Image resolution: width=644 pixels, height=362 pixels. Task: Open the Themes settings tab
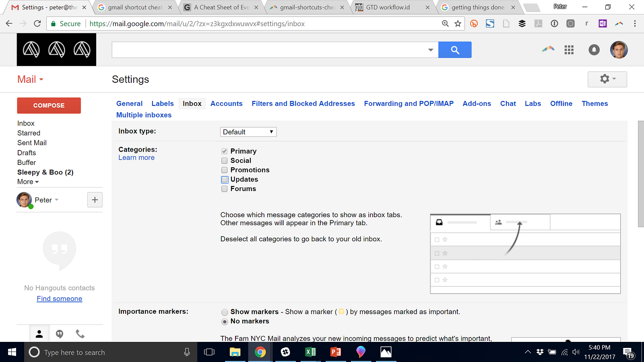(x=595, y=104)
